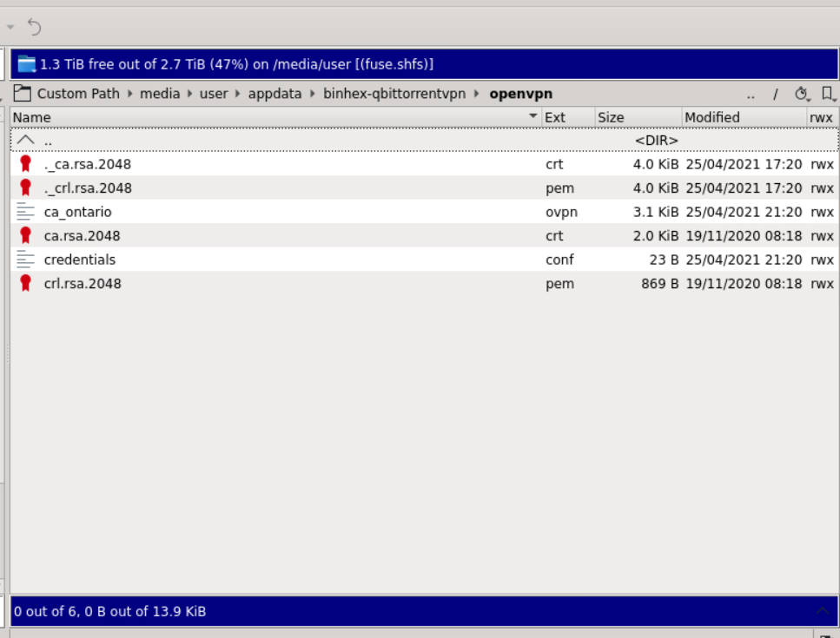
Task: Click the media drive icon in info bar
Action: [26, 64]
